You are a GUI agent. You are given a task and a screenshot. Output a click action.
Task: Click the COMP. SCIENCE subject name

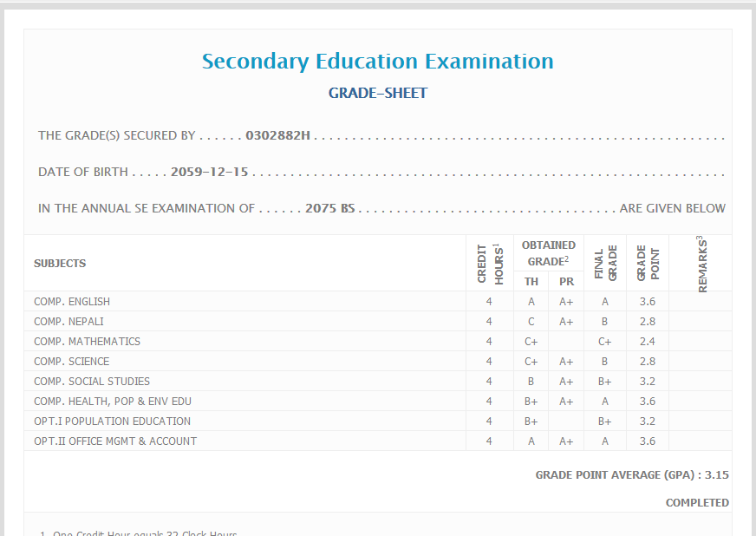tap(72, 362)
